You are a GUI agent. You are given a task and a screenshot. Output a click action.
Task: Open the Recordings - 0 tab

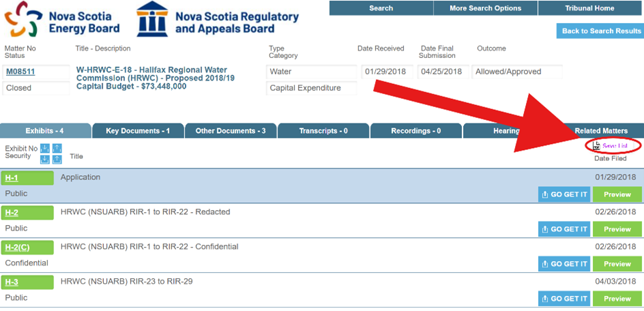415,131
